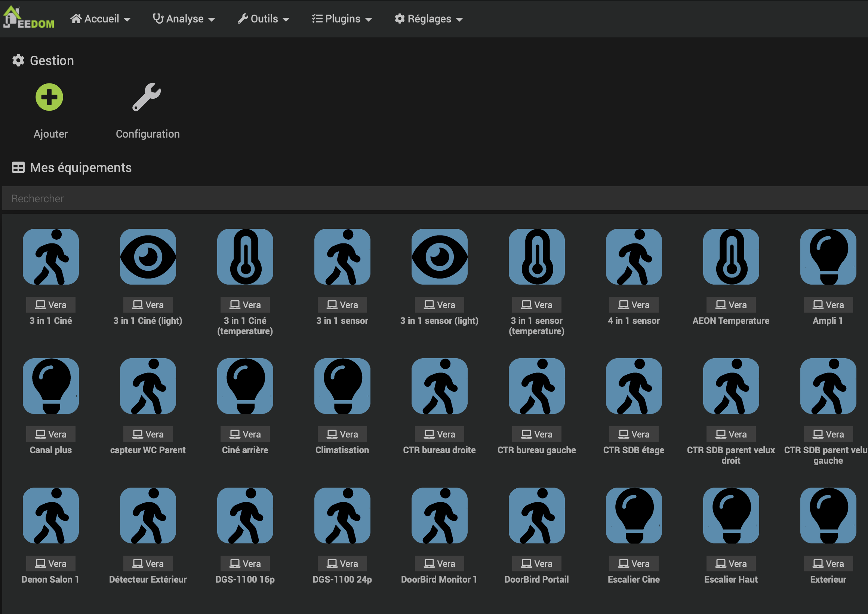Click the Configuration label
868x614 pixels.
(148, 134)
